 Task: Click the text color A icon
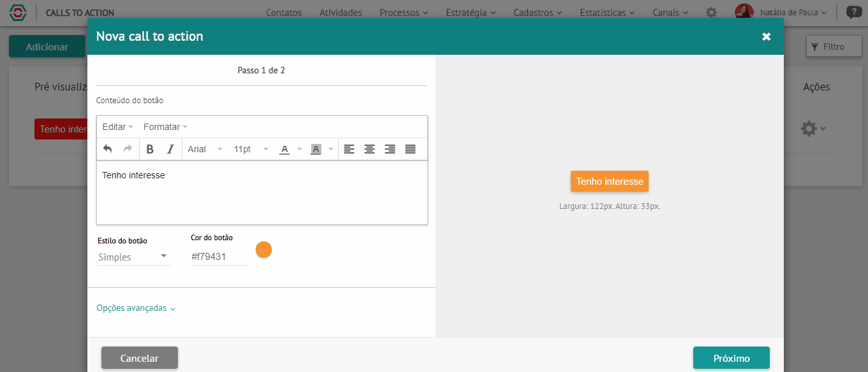[284, 149]
